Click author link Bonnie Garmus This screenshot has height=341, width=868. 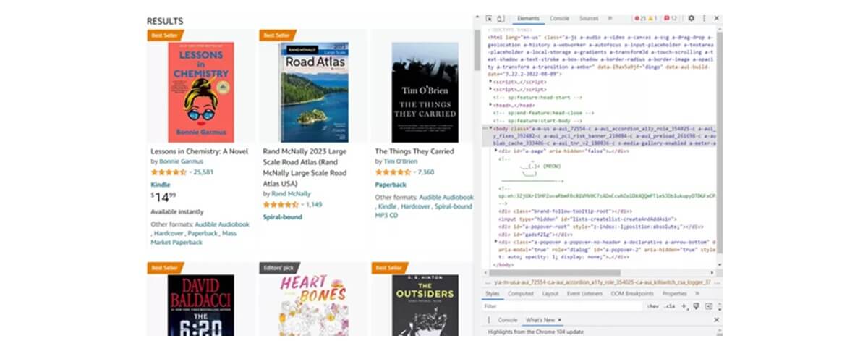[x=182, y=162]
